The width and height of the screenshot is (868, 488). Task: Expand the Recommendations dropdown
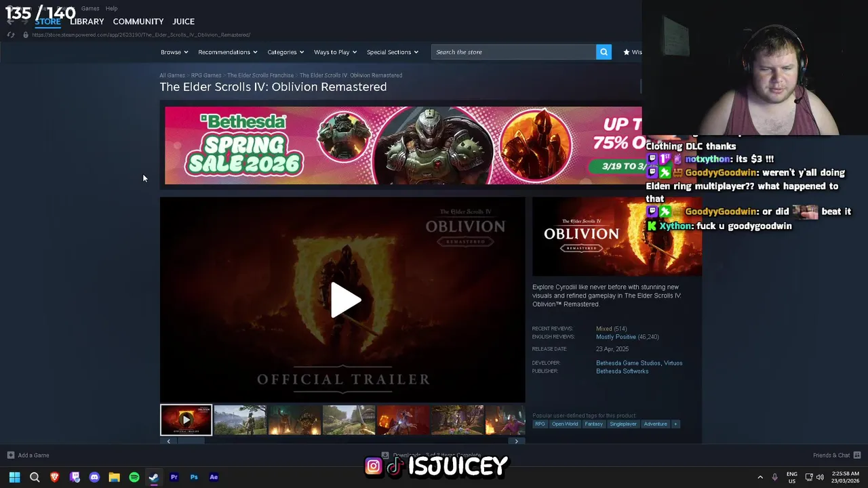click(x=227, y=52)
